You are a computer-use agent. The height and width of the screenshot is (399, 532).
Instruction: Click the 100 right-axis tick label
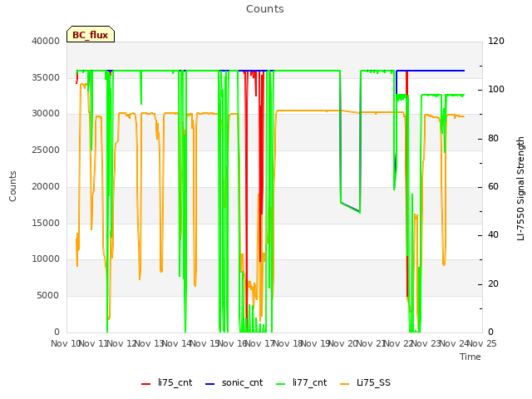(x=496, y=90)
